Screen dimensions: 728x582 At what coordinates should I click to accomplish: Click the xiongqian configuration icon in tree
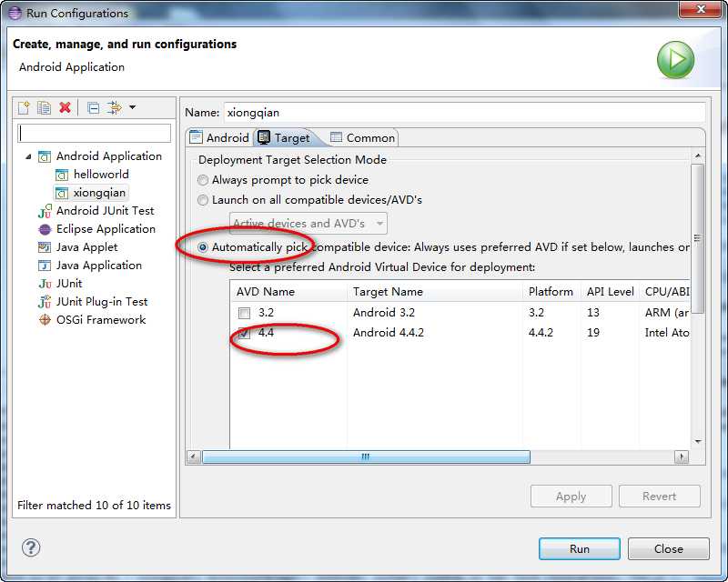click(61, 193)
